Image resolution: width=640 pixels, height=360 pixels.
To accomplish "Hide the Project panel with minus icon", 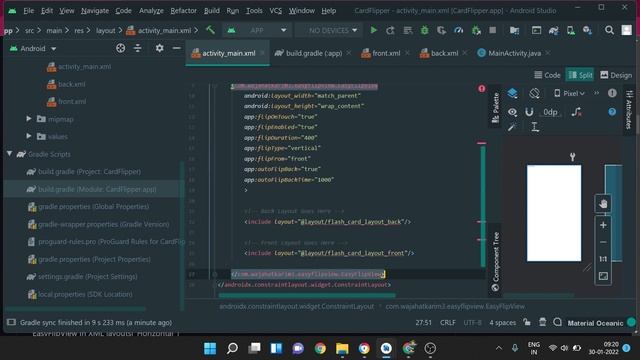I will [x=176, y=48].
